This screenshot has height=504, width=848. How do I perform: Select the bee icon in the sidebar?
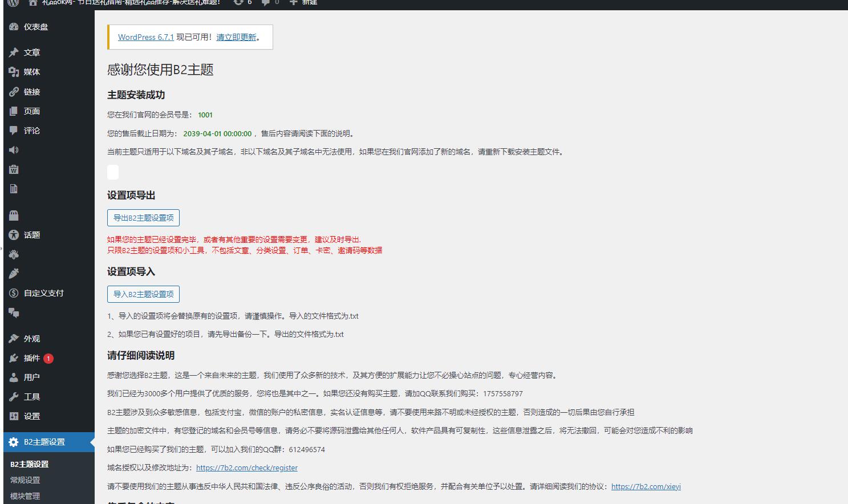click(x=13, y=254)
